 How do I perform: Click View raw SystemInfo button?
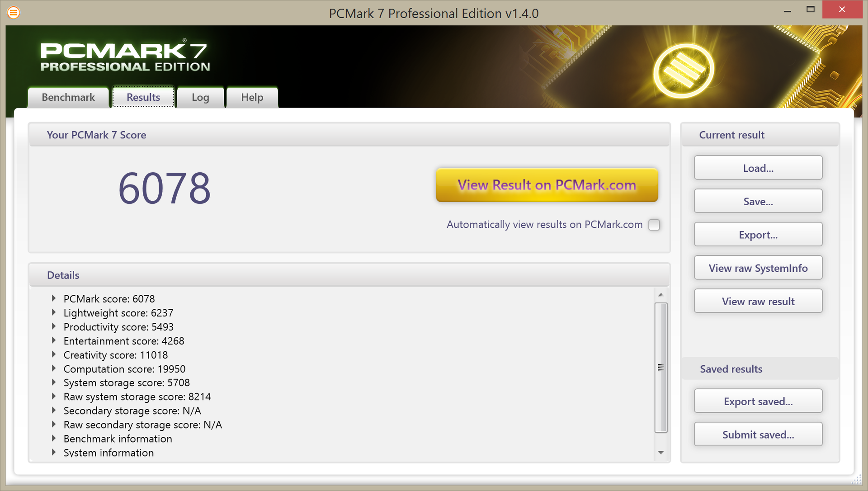pyautogui.click(x=758, y=268)
